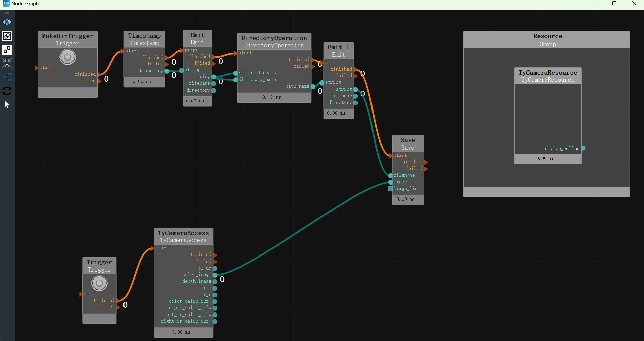Click the finished output port on Save node
The image size is (644, 341).
point(426,162)
